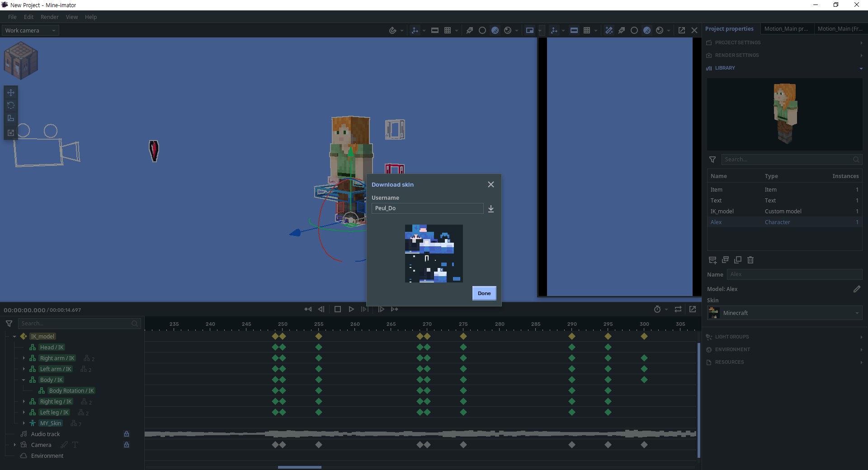Expand RESOURCES section

click(785, 362)
